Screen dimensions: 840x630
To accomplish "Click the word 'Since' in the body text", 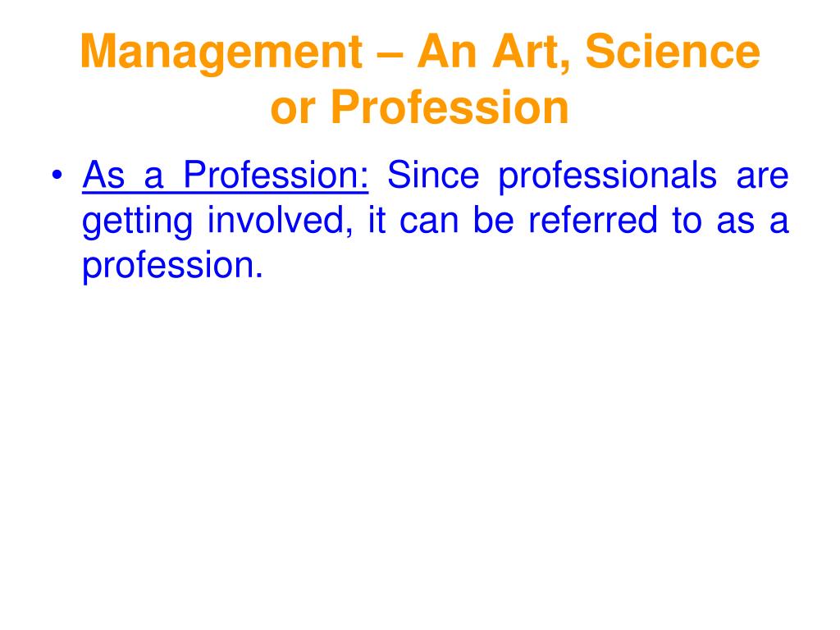I will pyautogui.click(x=433, y=176).
